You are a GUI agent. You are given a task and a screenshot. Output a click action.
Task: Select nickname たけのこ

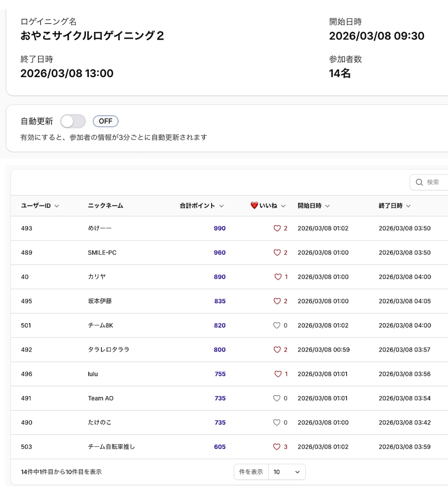pyautogui.click(x=100, y=423)
